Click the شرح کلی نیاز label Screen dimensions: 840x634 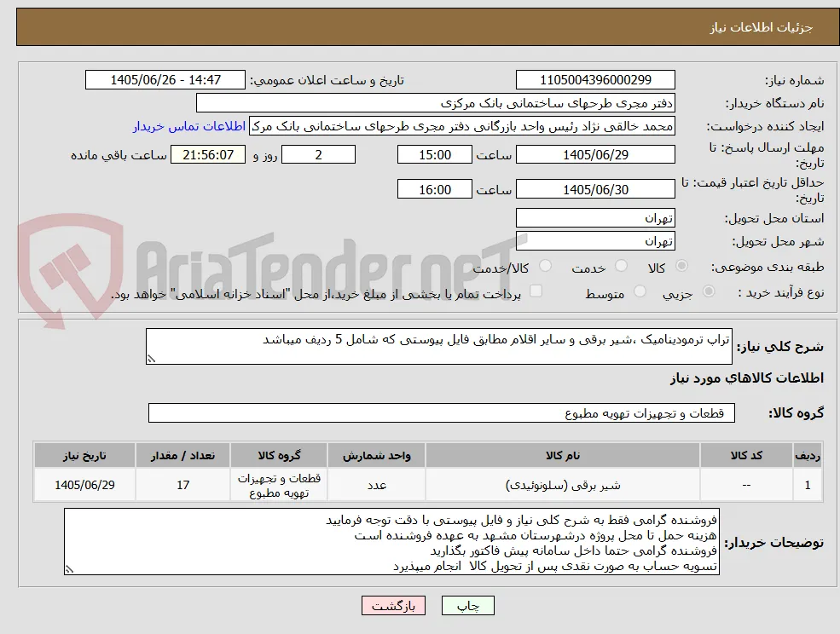(x=780, y=347)
